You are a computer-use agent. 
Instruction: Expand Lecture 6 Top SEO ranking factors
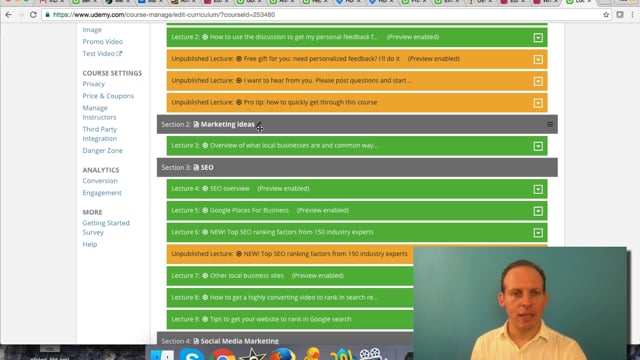click(x=538, y=233)
